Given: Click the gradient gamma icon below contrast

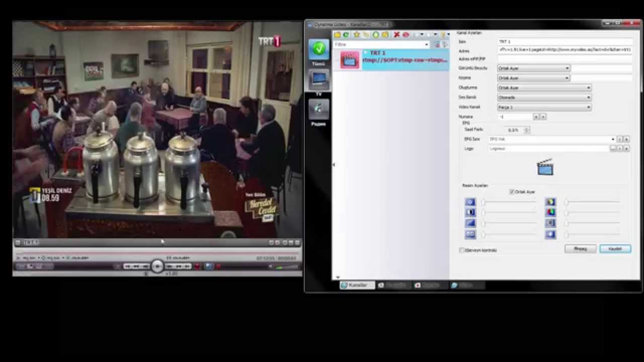Looking at the screenshot, I should (x=470, y=223).
